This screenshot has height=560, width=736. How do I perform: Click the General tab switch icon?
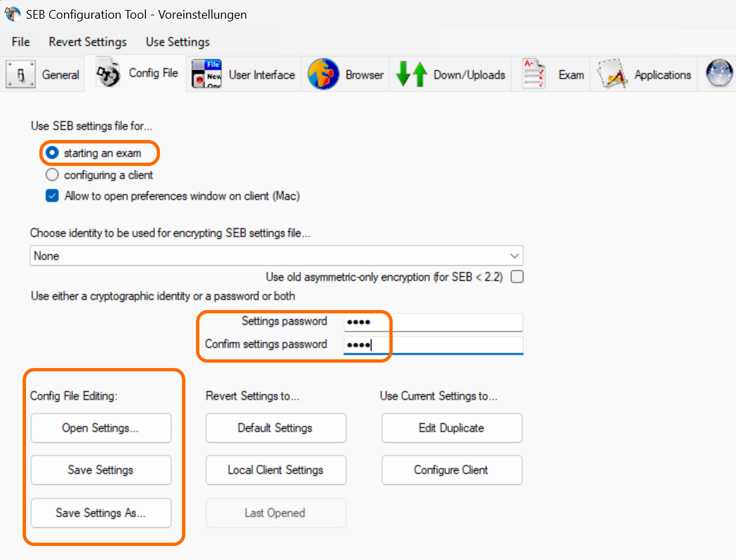21,75
